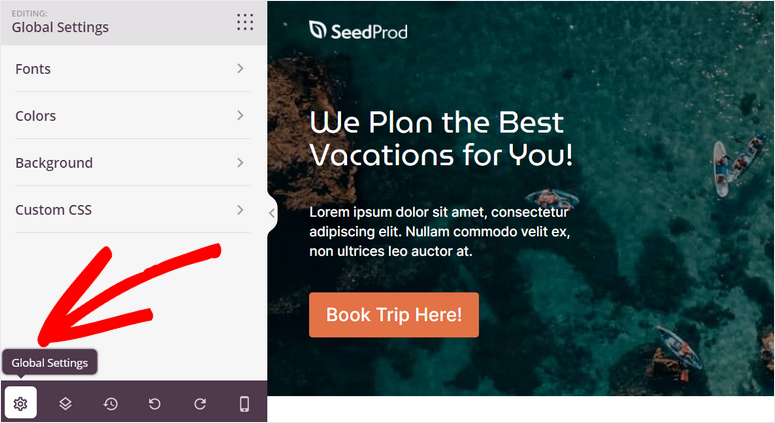Open Revision History clock icon
This screenshot has width=775, height=423.
pyautogui.click(x=110, y=403)
